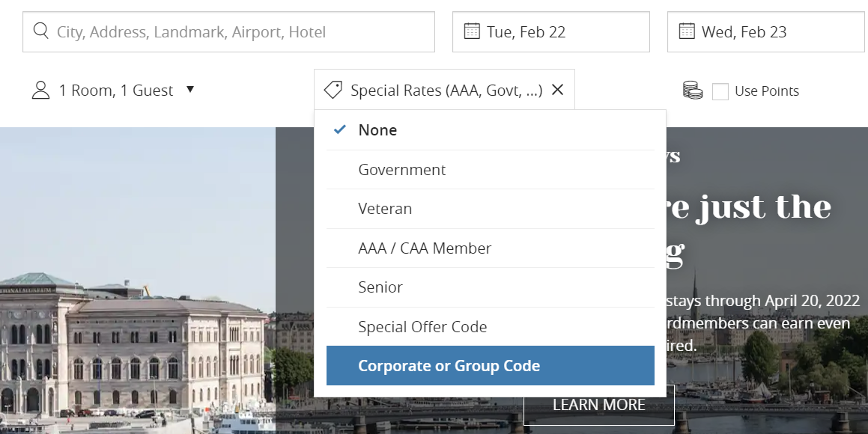Image resolution: width=868 pixels, height=434 pixels.
Task: Click the points coins icon
Action: tap(693, 91)
